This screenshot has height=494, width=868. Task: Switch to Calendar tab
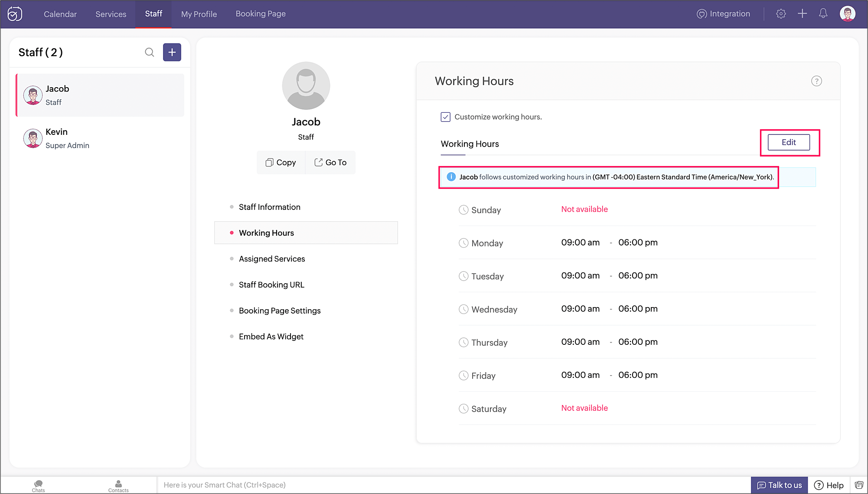60,14
